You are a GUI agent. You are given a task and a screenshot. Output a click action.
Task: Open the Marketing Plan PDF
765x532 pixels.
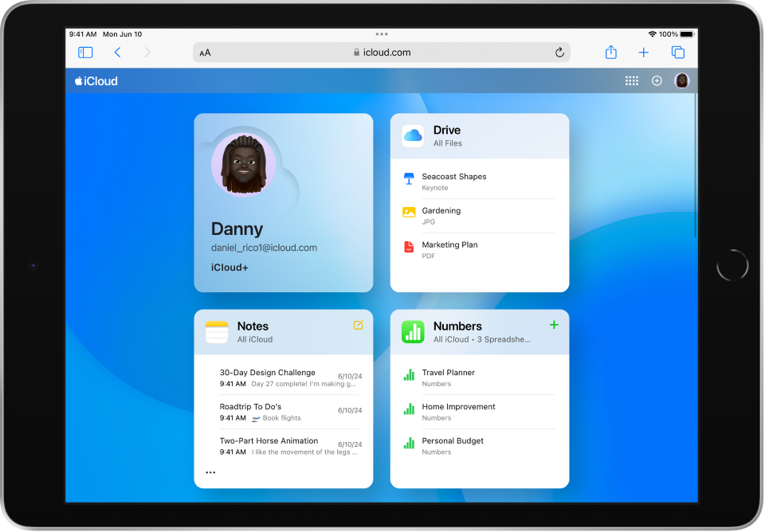click(479, 249)
